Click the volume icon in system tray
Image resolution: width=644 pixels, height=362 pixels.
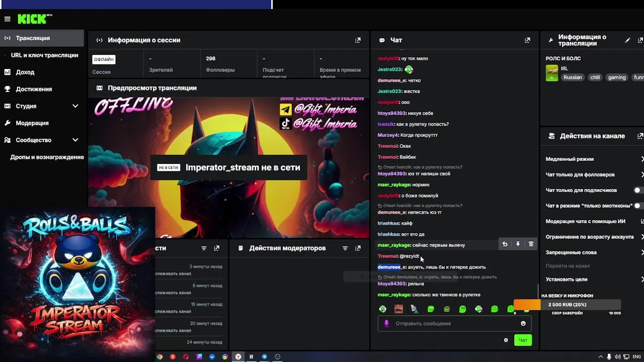(618, 357)
